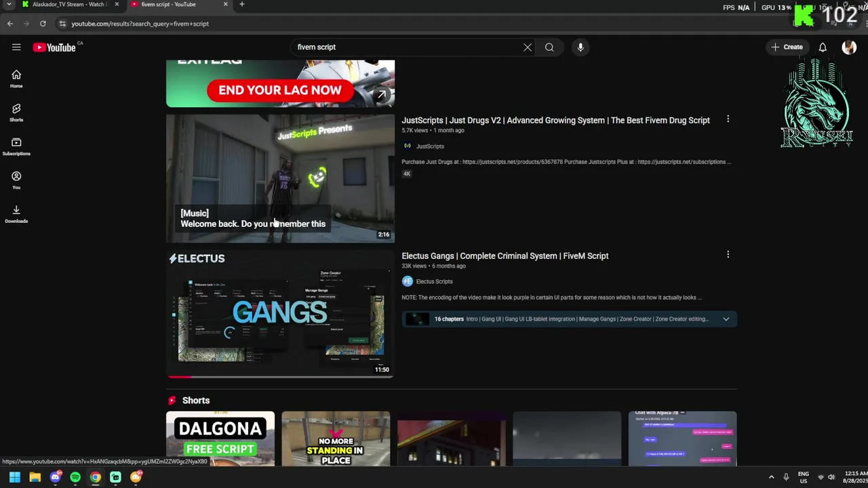868x488 pixels.
Task: Click the red watched-progress bar on Gangs thumbnail
Action: tap(179, 376)
